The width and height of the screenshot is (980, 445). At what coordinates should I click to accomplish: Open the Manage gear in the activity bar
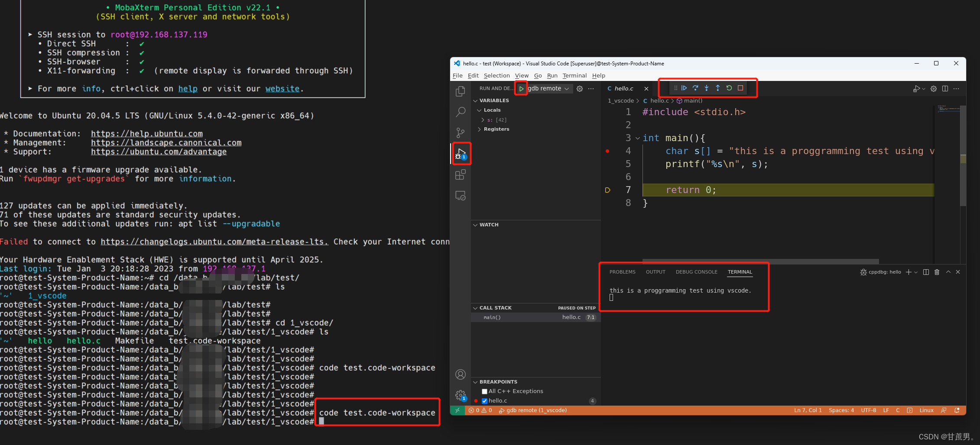pos(460,395)
